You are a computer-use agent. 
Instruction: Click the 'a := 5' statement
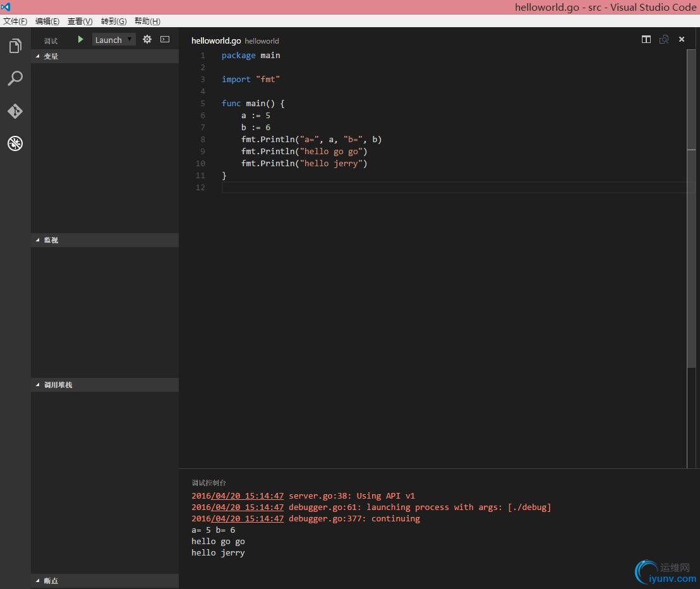(x=256, y=115)
